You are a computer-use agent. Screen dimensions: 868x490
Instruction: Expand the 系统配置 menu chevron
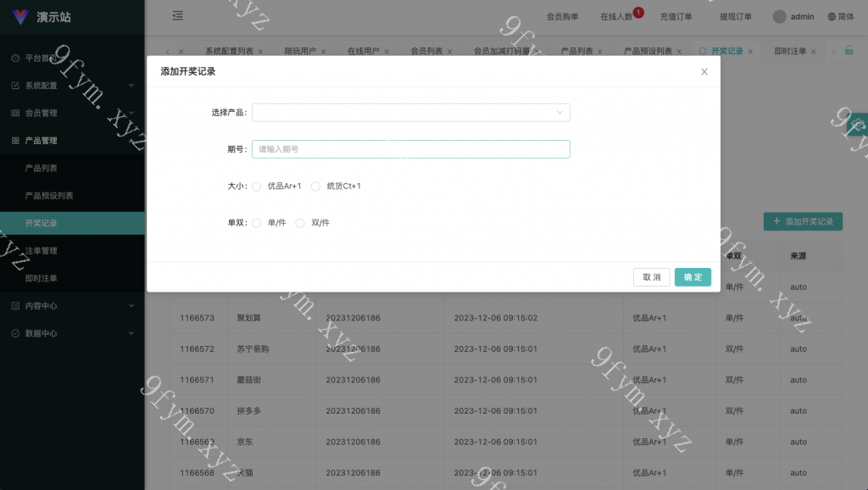tap(131, 86)
